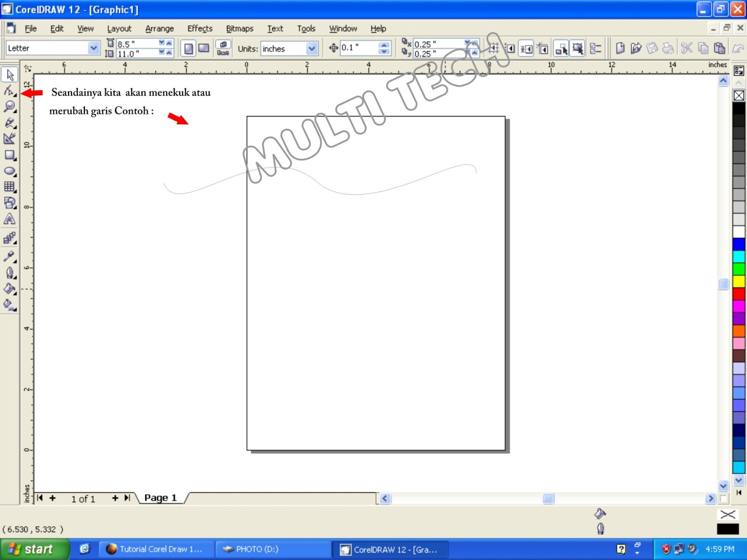Click the New document icon
Viewport: 747px width, 560px height.
point(620,48)
